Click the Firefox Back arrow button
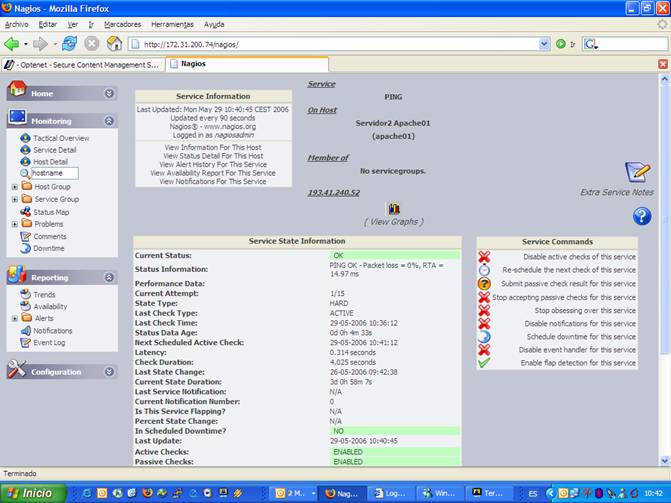 (x=12, y=44)
